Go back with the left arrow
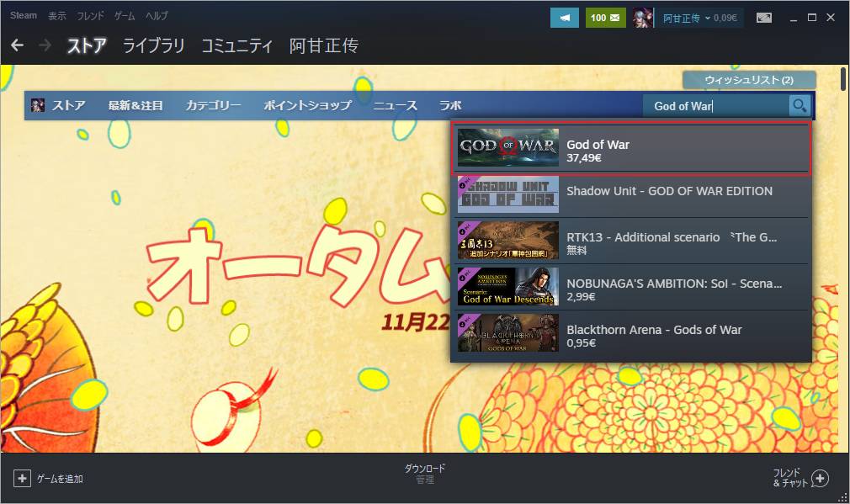The height and width of the screenshot is (504, 850). pos(17,45)
